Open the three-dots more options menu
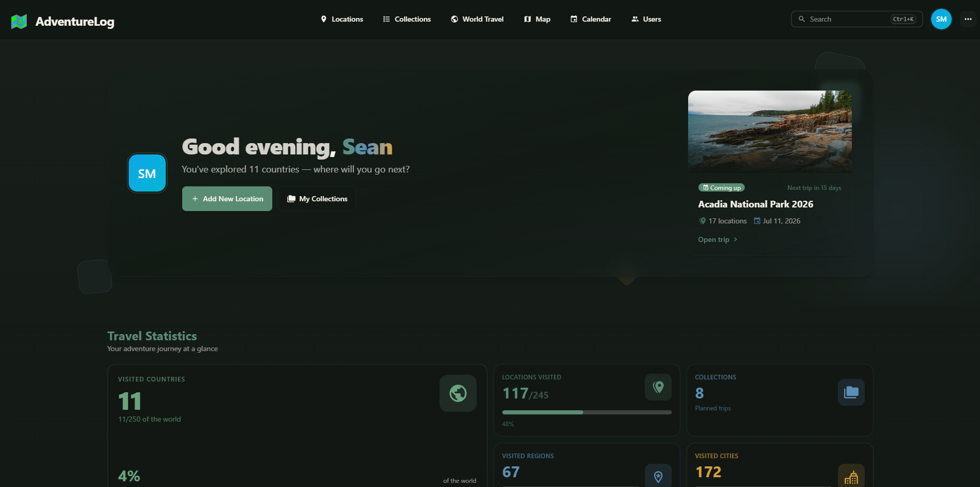 click(x=968, y=19)
